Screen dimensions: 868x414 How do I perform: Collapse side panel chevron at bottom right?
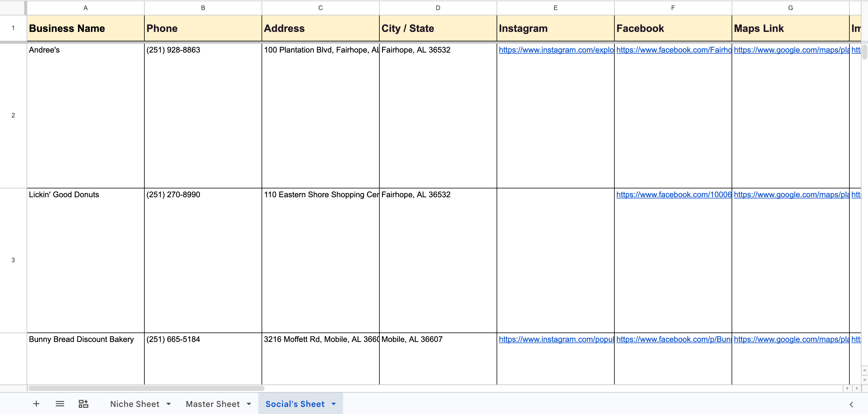[851, 404]
